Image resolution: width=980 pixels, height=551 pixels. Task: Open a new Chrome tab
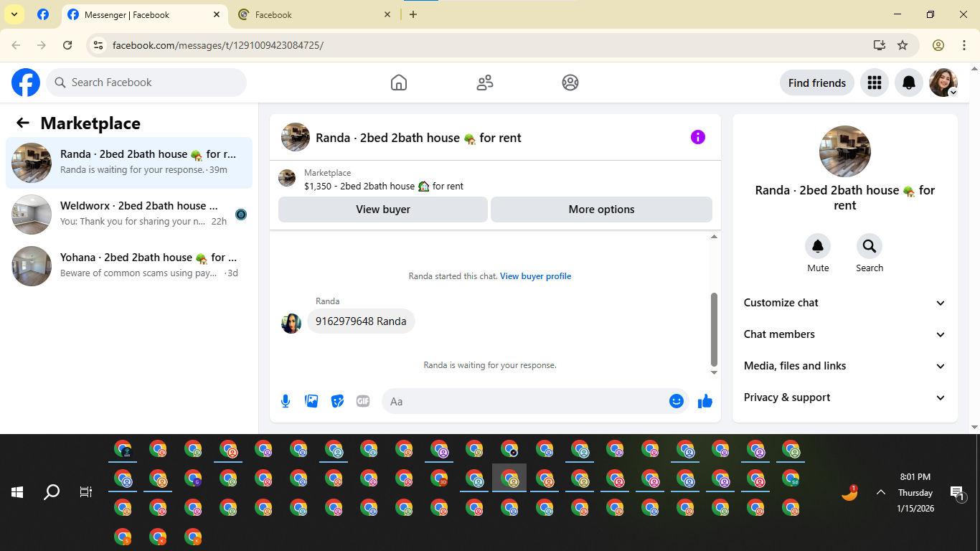click(x=413, y=14)
